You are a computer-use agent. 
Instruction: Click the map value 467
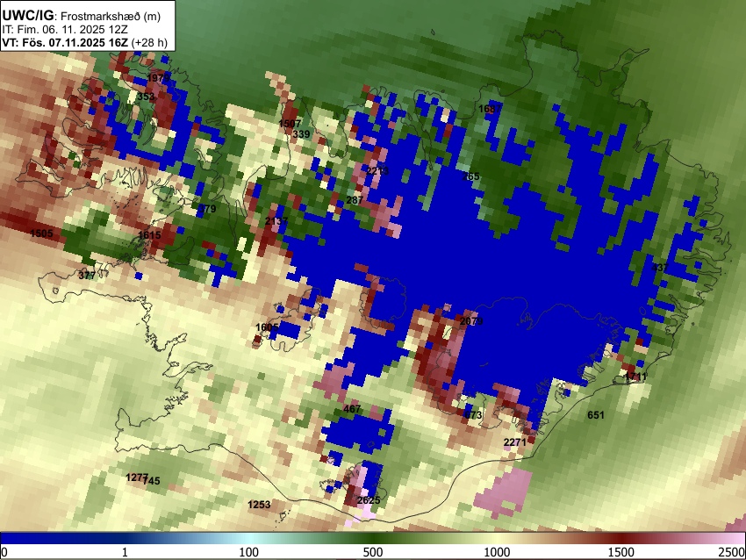352,409
